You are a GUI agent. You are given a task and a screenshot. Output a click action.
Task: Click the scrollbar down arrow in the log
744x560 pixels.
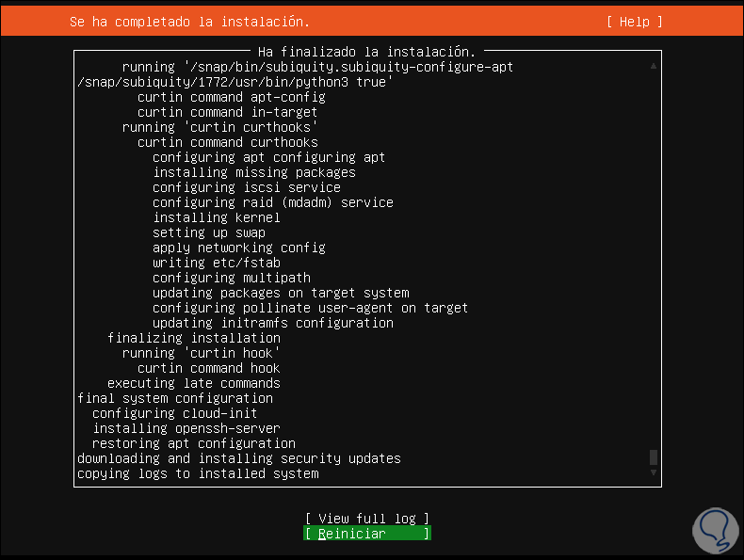coord(654,472)
